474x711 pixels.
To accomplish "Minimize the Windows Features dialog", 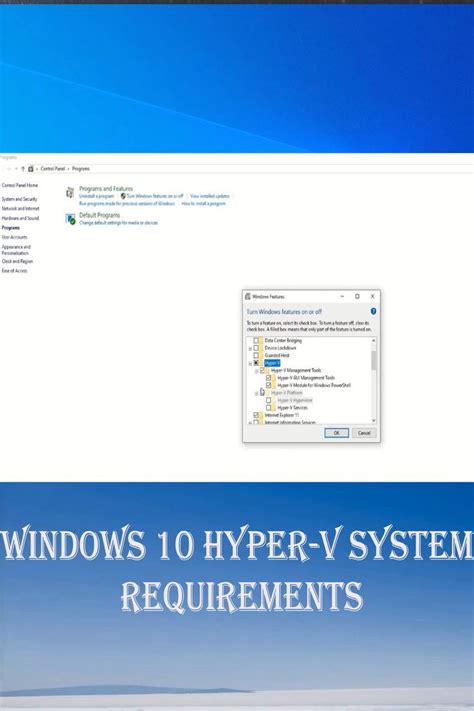I will pos(342,296).
